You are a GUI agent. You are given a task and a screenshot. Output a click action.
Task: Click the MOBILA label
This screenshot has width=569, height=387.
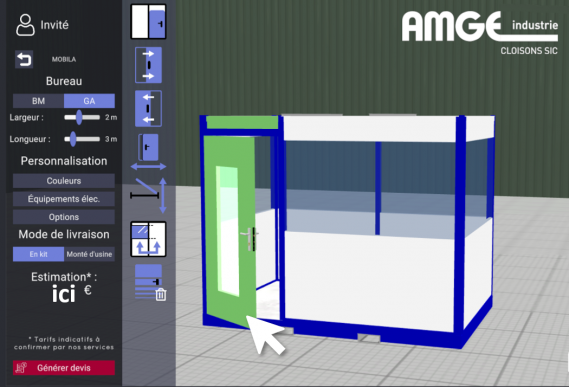click(64, 59)
